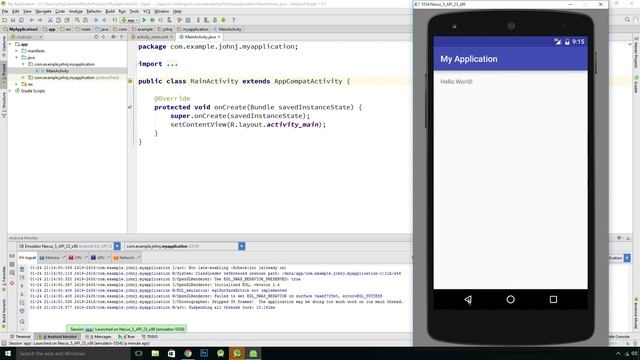Click the green Android SDK download icon
The width and height of the screenshot is (640, 360).
tap(223, 20)
